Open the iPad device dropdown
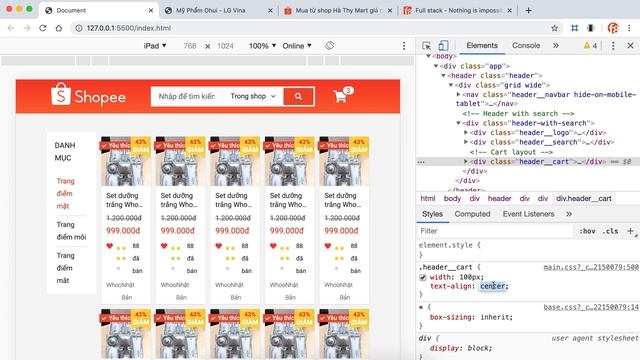Screen dimensions: 640x360 [x=155, y=46]
